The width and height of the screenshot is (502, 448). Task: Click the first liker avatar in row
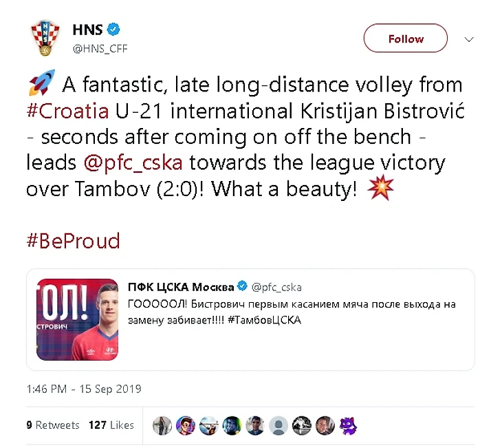point(162,425)
